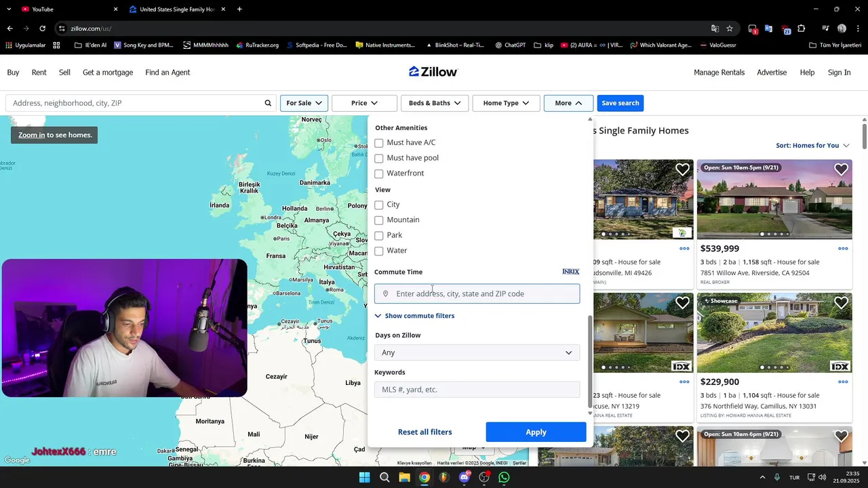Tick the City view checkbox
Screen dimensions: 868x488
pyautogui.click(x=379, y=205)
